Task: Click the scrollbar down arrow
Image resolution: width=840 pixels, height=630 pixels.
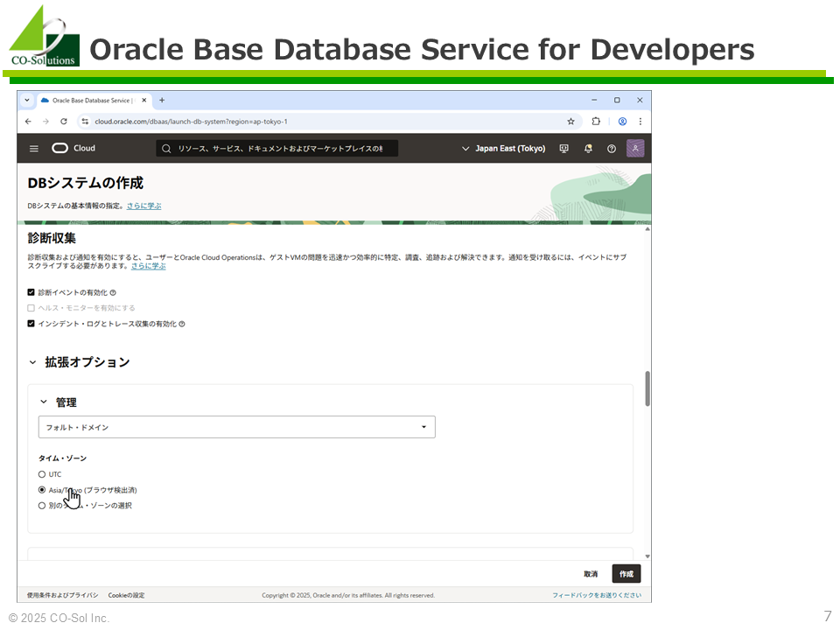Action: point(647,556)
